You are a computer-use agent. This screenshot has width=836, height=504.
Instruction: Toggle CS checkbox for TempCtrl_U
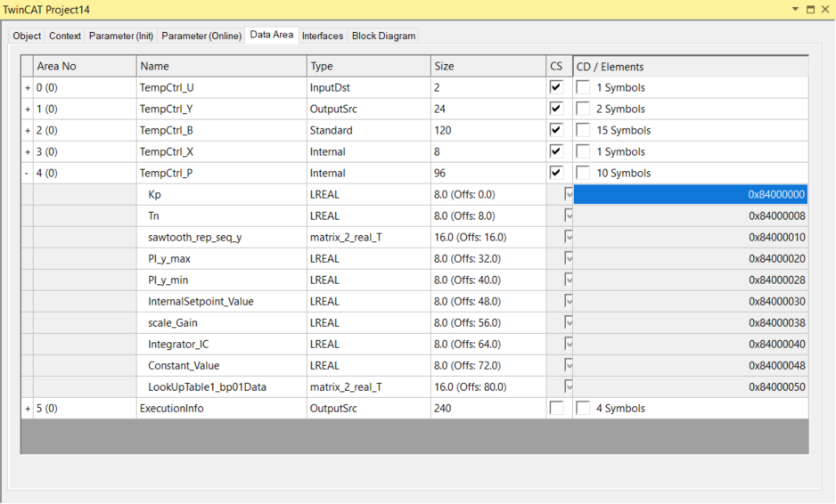(556, 87)
